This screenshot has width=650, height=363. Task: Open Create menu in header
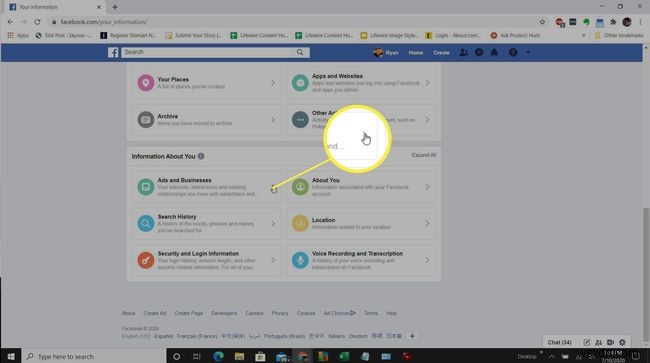coord(441,53)
